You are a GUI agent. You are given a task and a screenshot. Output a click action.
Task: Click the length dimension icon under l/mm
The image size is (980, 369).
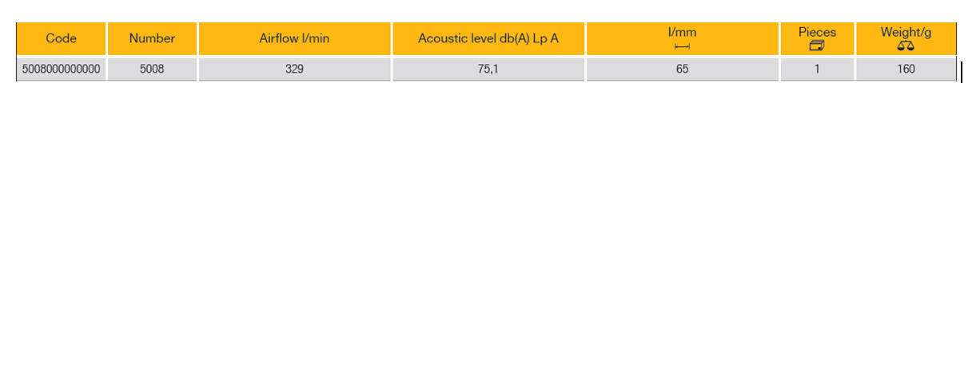tap(682, 46)
